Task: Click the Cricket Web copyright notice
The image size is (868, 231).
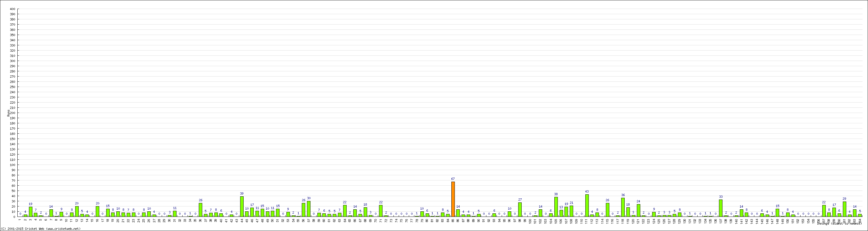Action: pos(41,229)
